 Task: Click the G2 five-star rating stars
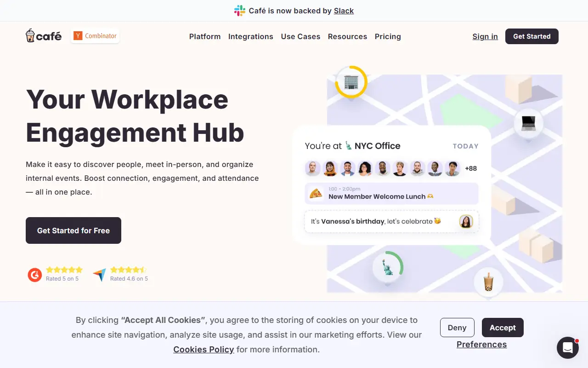click(x=64, y=270)
